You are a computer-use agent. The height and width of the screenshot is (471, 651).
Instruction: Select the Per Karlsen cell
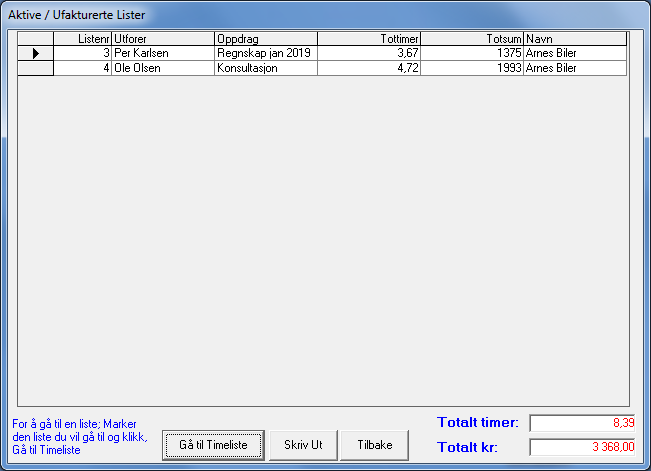[x=163, y=53]
